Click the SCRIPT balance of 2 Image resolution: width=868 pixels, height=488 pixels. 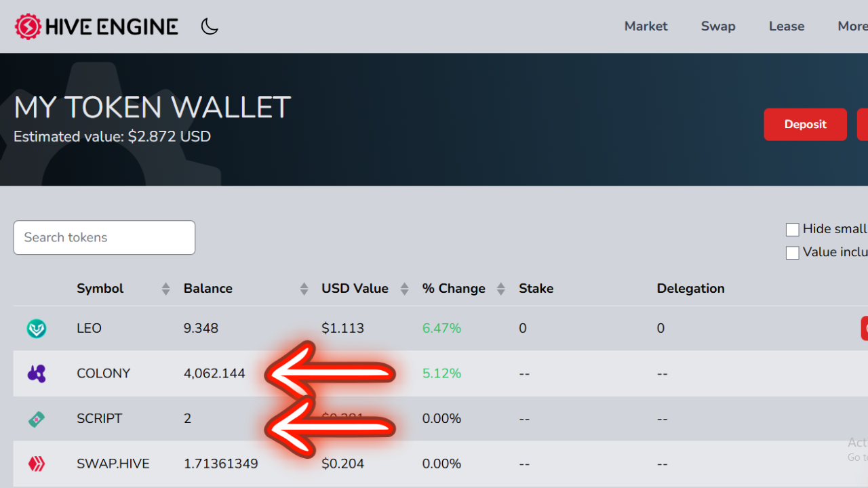pyautogui.click(x=187, y=419)
